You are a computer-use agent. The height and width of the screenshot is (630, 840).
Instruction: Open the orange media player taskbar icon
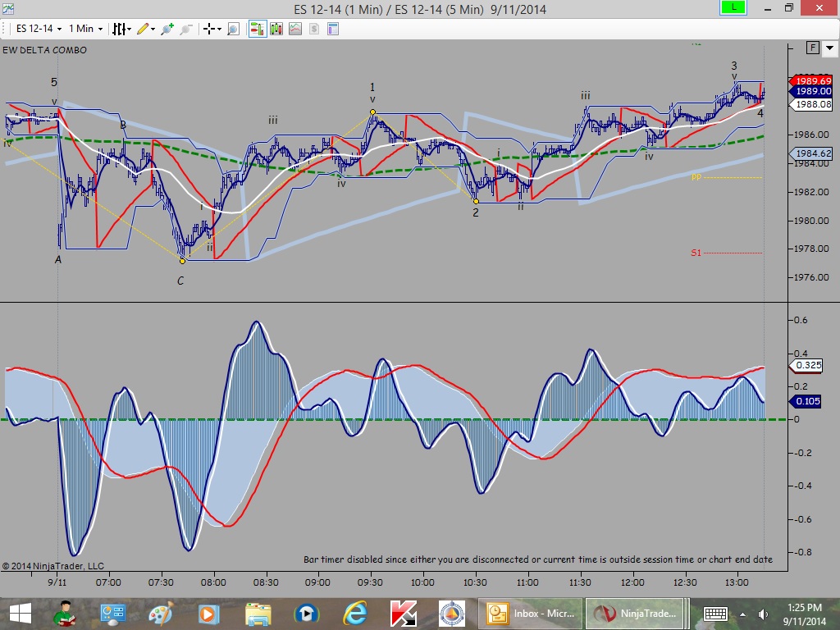click(x=208, y=614)
